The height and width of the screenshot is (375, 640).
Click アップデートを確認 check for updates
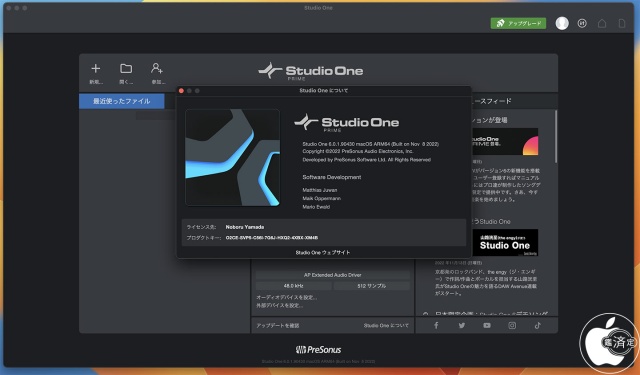278,326
